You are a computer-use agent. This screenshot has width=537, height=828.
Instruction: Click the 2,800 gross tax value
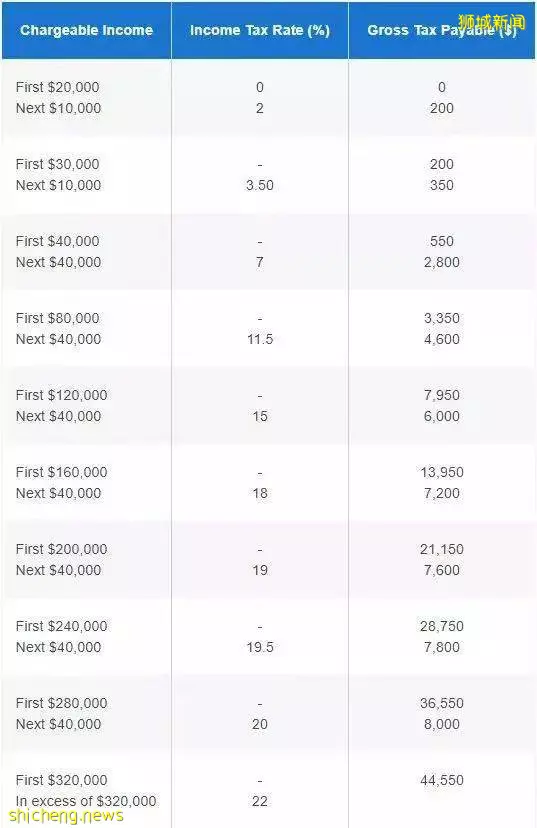pyautogui.click(x=442, y=262)
